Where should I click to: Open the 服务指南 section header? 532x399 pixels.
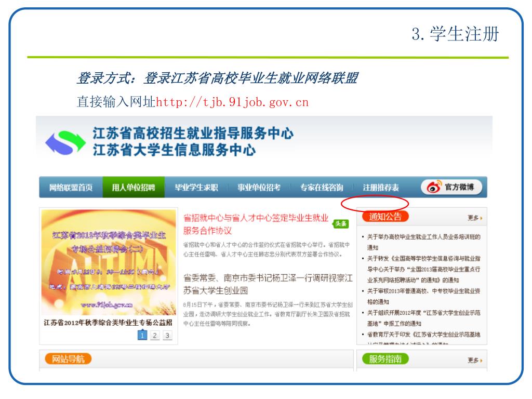coord(385,358)
